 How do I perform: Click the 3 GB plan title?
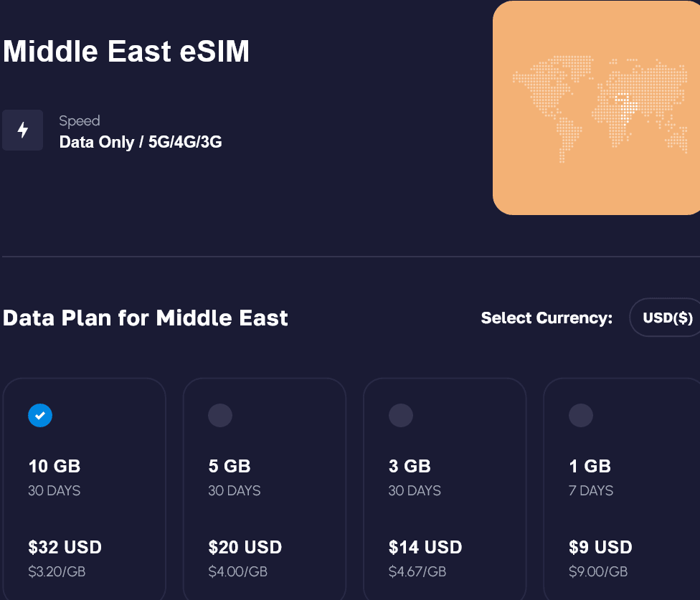tap(410, 467)
